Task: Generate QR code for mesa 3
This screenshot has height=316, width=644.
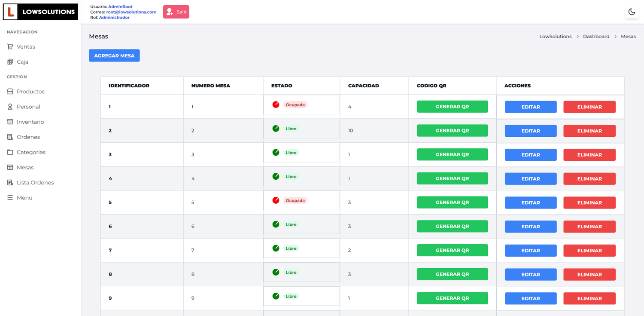Action: point(452,154)
